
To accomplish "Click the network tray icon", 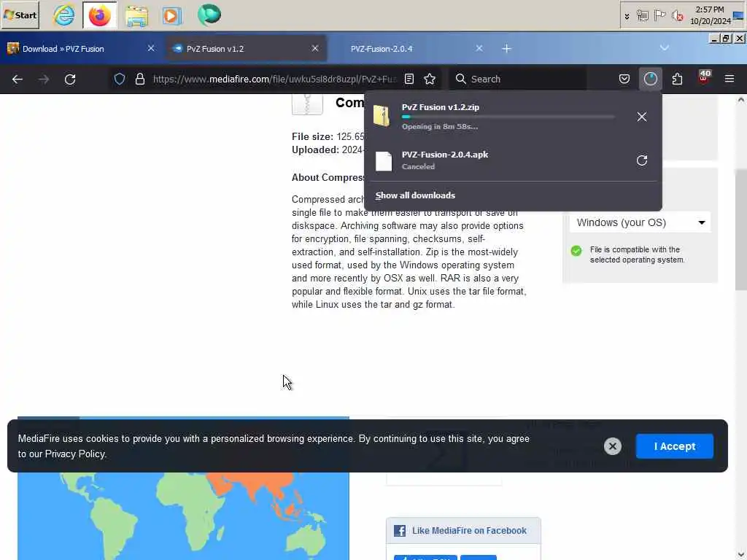I will [x=643, y=16].
